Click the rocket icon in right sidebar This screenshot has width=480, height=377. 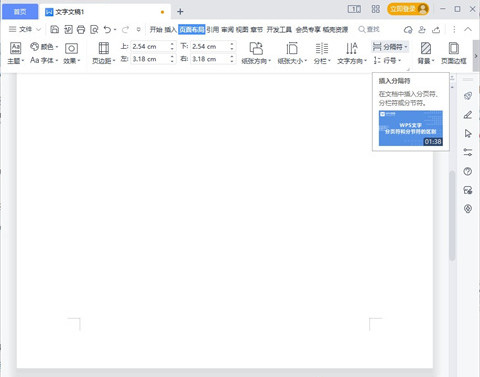pos(468,96)
